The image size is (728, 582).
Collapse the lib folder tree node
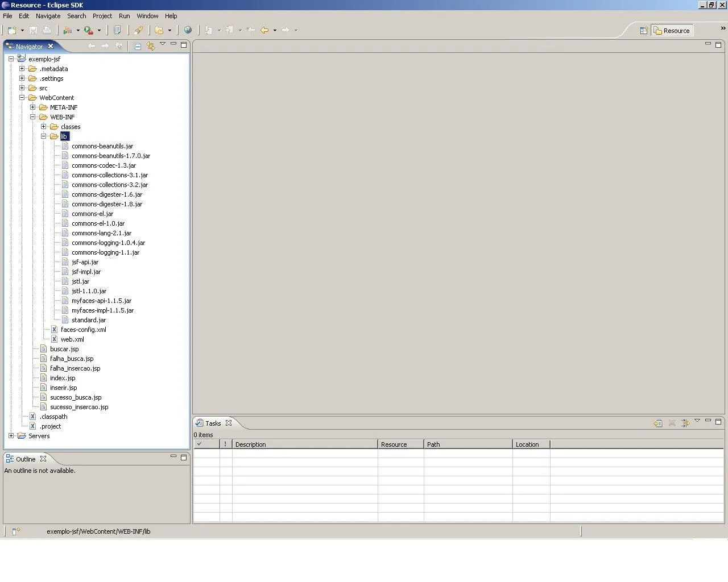click(44, 136)
